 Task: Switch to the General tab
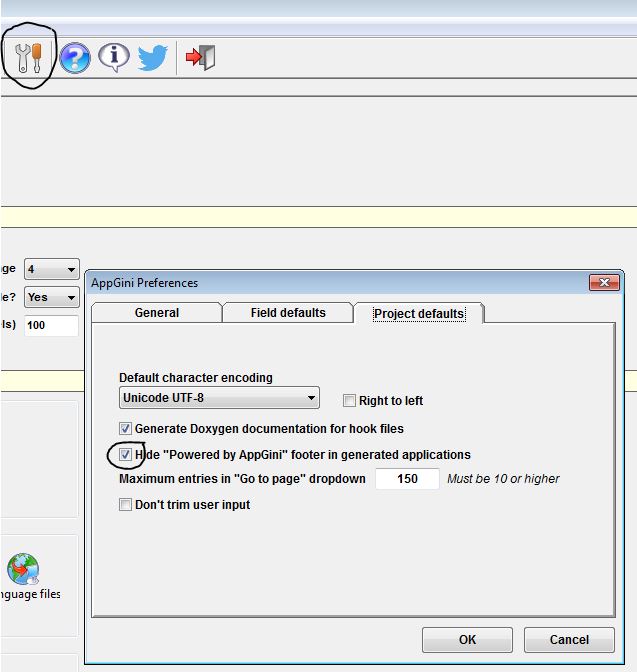pyautogui.click(x=157, y=312)
